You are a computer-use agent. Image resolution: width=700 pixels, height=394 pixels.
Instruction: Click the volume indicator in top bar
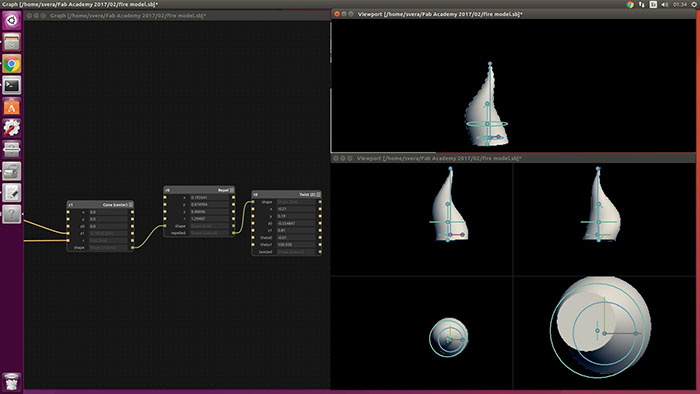[665, 4]
